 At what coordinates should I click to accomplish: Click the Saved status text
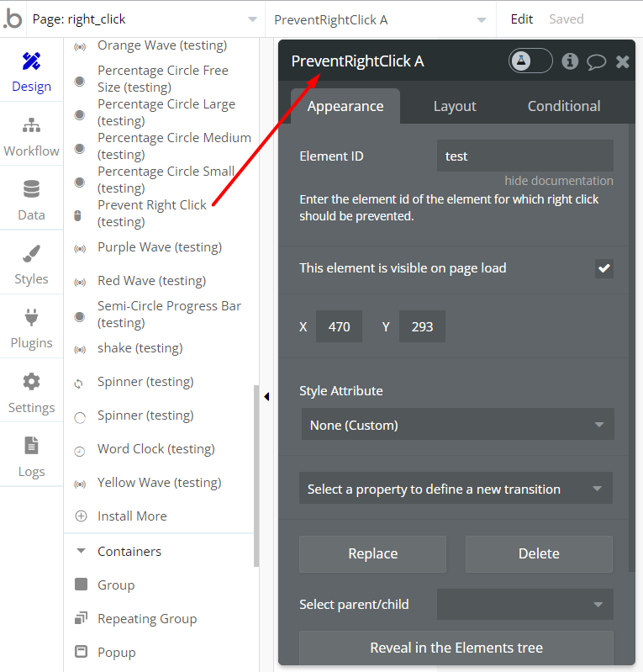[567, 19]
